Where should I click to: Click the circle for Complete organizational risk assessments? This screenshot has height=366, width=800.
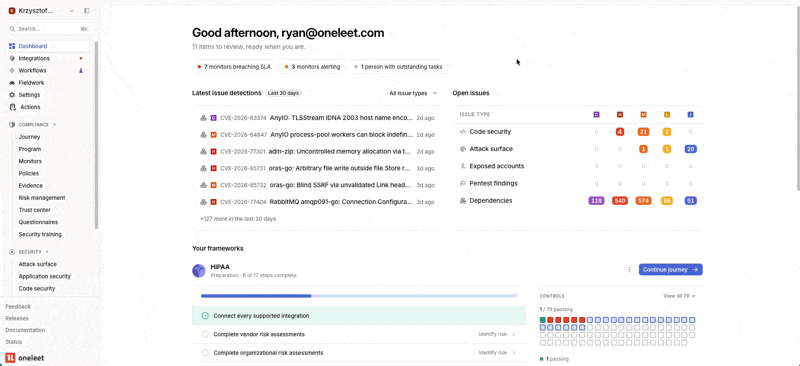[205, 353]
